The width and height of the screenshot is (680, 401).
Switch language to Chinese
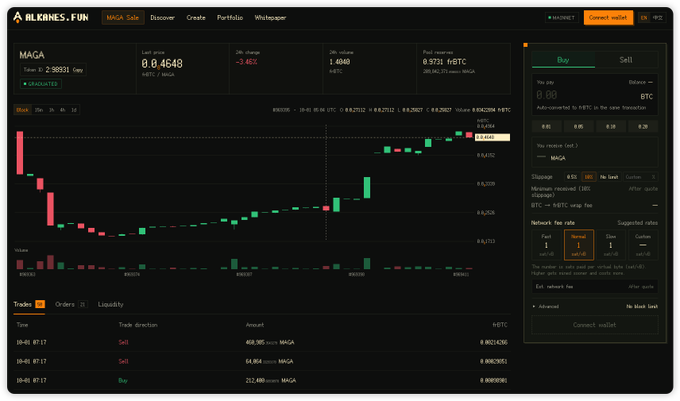point(658,18)
